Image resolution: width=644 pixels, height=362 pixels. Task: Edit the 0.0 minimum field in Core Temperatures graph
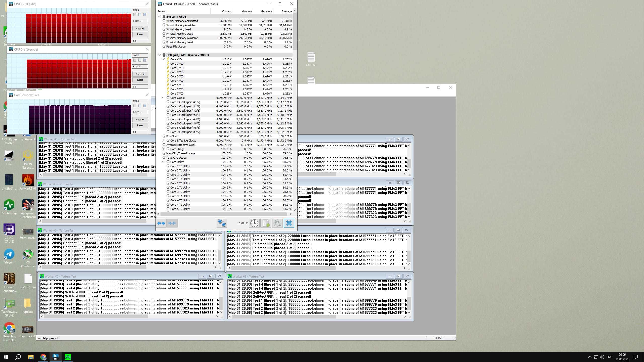pyautogui.click(x=140, y=132)
